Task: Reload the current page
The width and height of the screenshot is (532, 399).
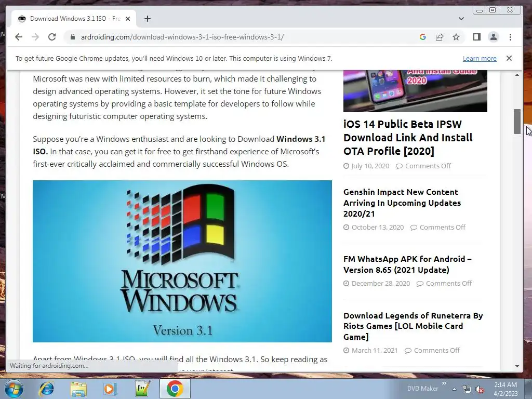Action: click(52, 37)
